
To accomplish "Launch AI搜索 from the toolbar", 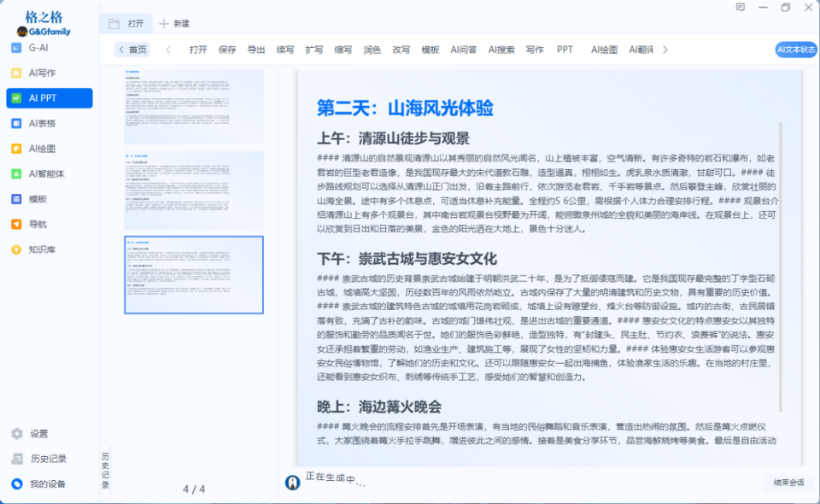I will pyautogui.click(x=501, y=50).
